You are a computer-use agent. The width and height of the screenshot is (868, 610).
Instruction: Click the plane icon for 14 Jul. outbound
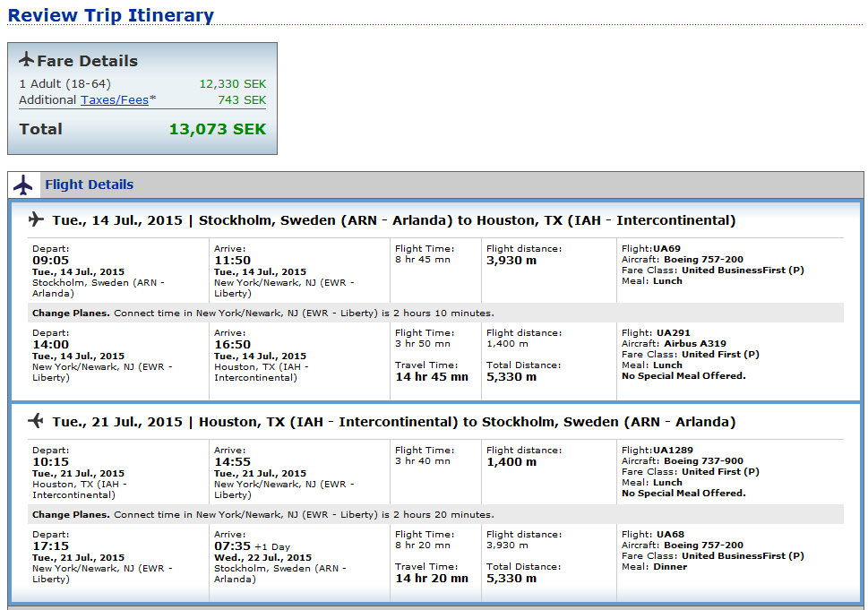click(x=36, y=219)
